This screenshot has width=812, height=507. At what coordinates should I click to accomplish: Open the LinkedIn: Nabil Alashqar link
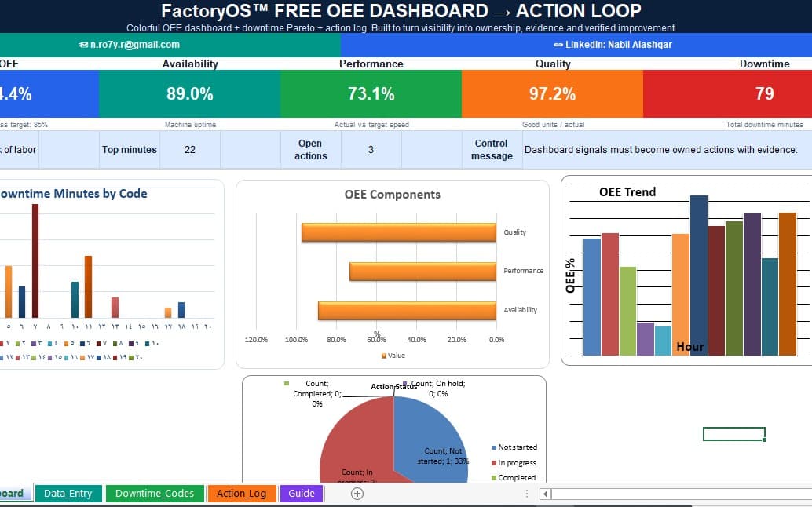click(x=613, y=45)
